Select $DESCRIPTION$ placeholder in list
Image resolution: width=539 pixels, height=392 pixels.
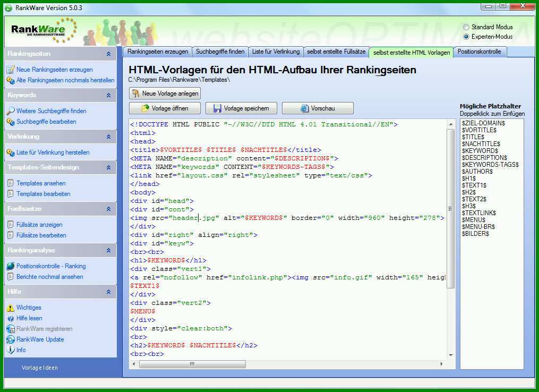pyautogui.click(x=484, y=157)
